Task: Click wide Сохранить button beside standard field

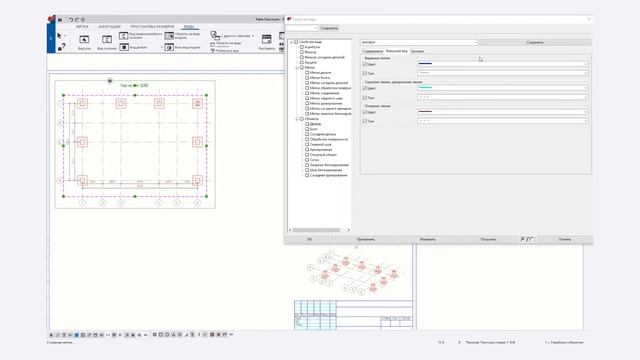Action: 535,42
